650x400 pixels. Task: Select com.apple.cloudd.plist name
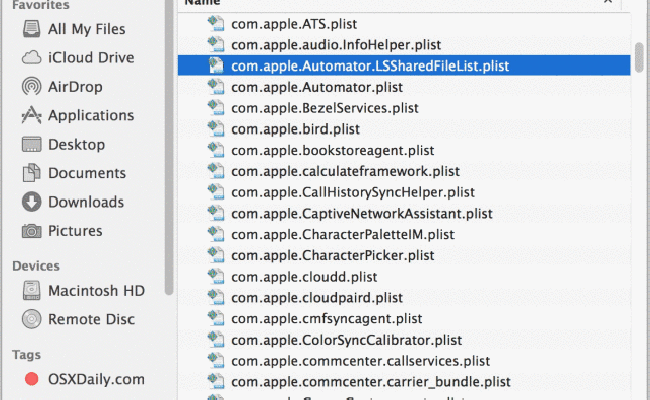[x=304, y=276]
